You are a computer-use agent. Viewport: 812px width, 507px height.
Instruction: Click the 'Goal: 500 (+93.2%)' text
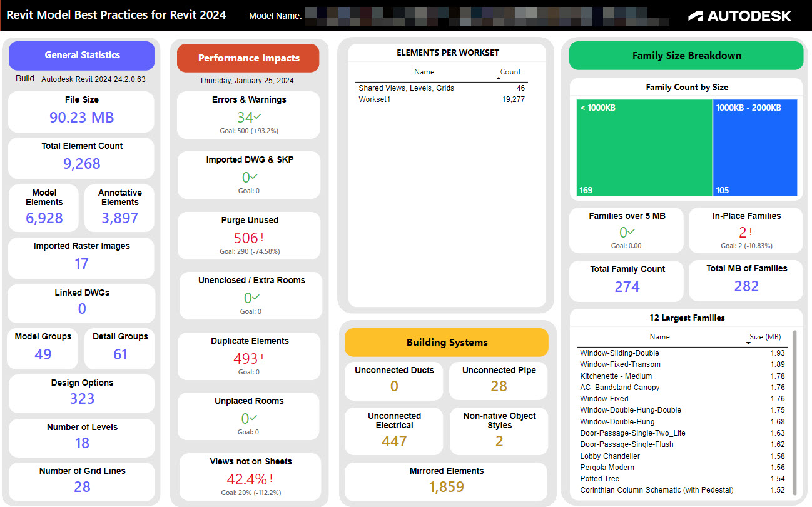248,131
